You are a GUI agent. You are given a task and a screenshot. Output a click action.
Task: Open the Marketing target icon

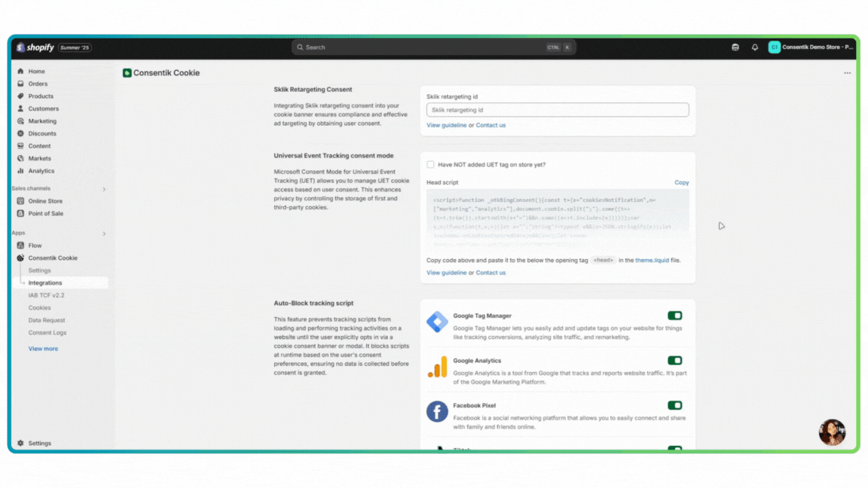pyautogui.click(x=20, y=121)
